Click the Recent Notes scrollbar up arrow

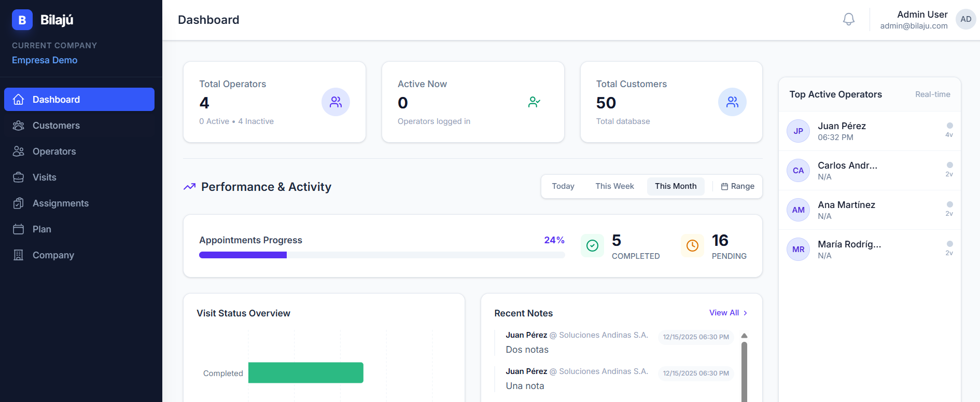point(744,336)
